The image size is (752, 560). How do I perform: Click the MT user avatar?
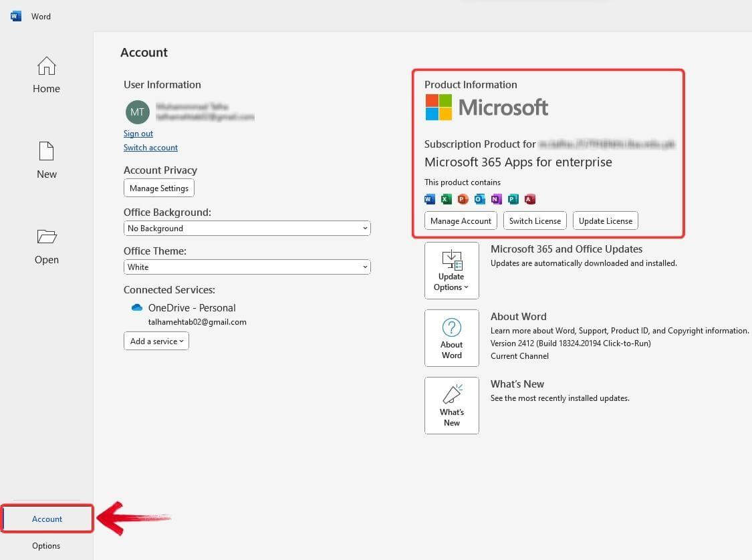137,112
